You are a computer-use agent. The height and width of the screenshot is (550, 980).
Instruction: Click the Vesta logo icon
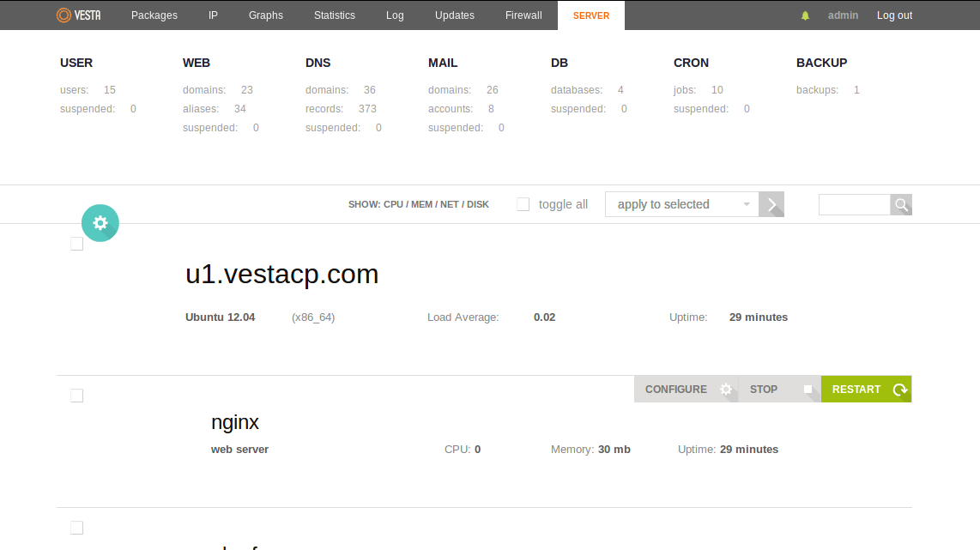[x=64, y=15]
